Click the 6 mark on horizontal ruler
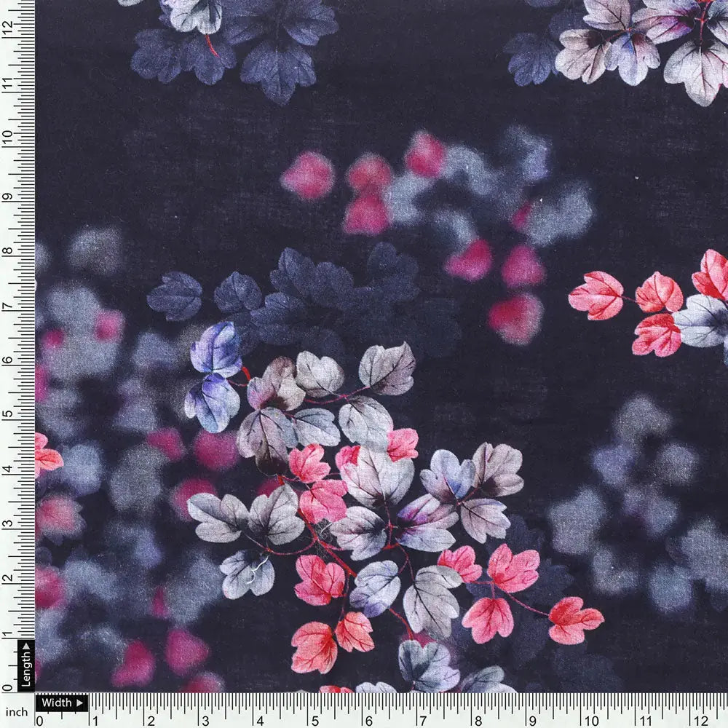 click(369, 719)
